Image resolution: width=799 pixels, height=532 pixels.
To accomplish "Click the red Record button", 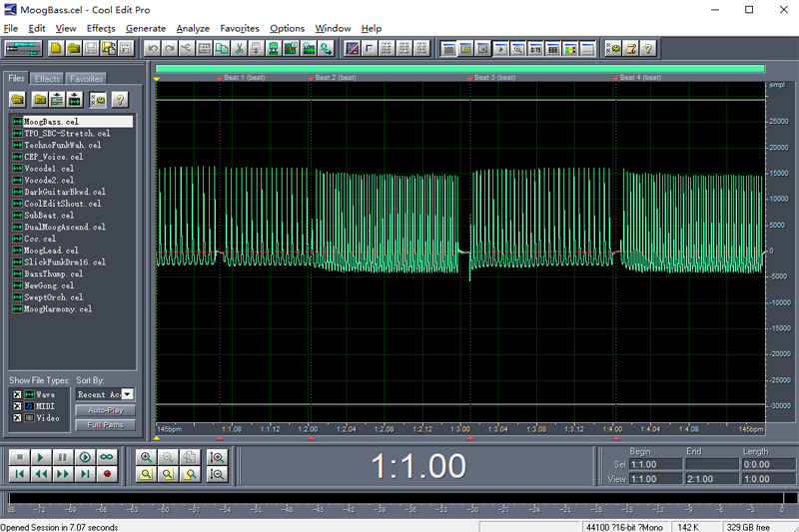I will point(107,474).
